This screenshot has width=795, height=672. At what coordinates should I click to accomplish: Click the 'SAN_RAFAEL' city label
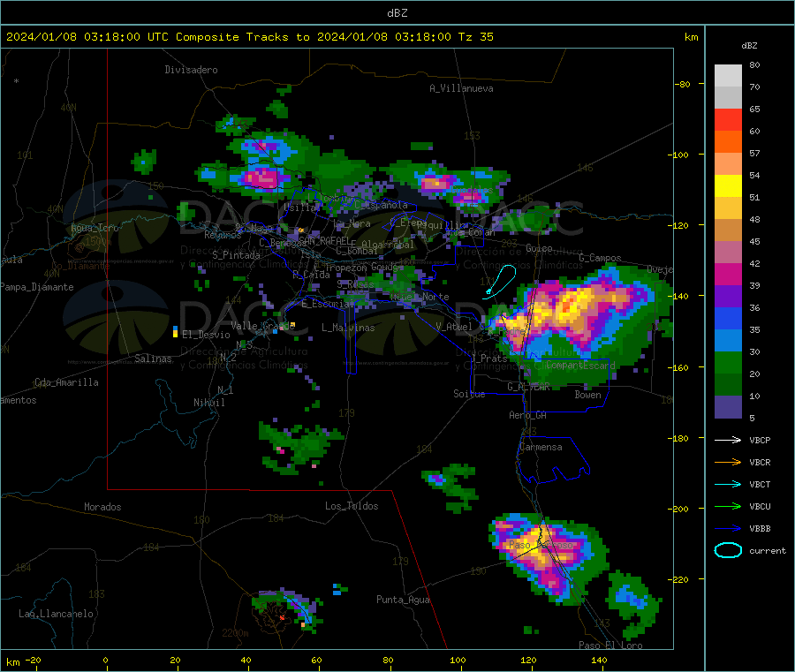(324, 240)
